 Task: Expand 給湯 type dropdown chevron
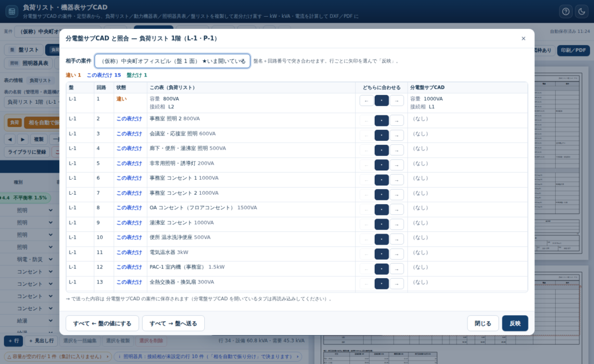point(50,321)
